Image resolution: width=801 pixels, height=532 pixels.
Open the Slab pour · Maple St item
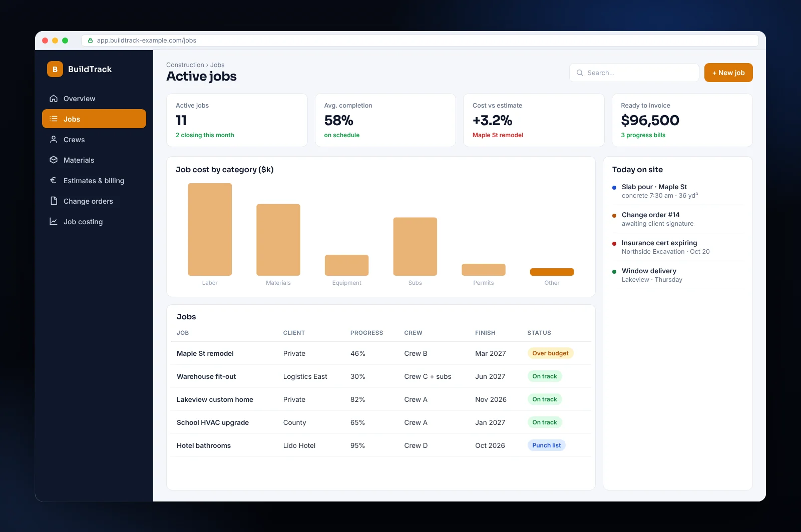(x=678, y=191)
